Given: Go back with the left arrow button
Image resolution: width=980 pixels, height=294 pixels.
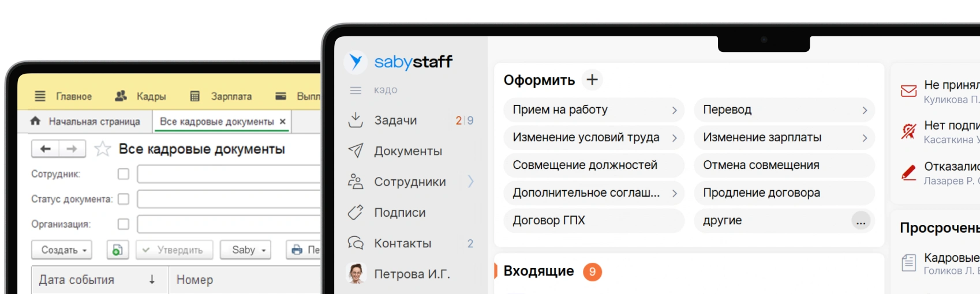Looking at the screenshot, I should point(45,149).
